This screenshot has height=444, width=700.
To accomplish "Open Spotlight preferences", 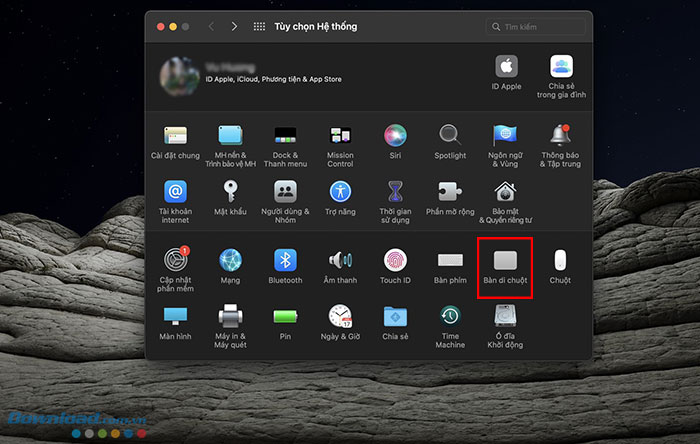I will 450,135.
